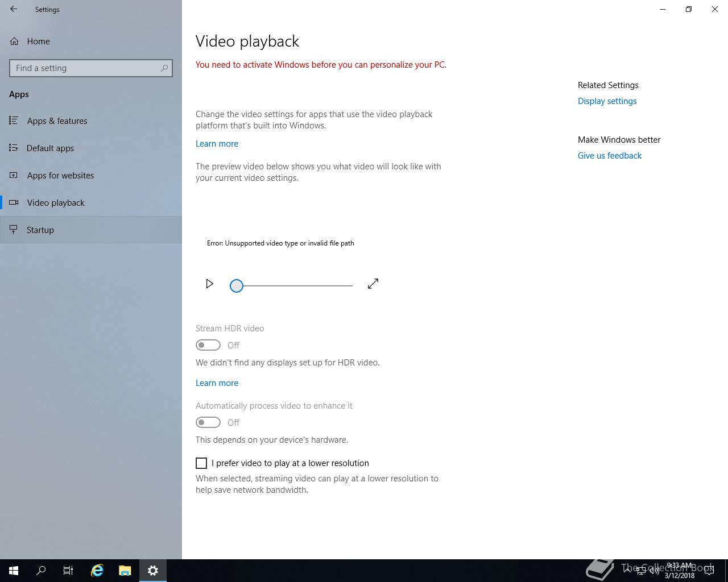
Task: Open Task View from the taskbar
Action: (68, 571)
